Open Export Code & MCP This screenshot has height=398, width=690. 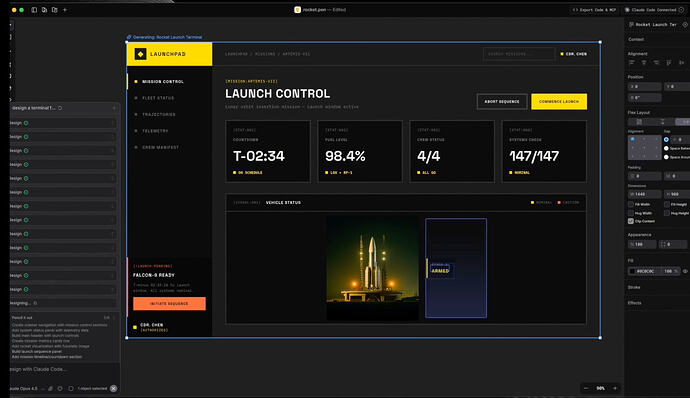[x=595, y=10]
